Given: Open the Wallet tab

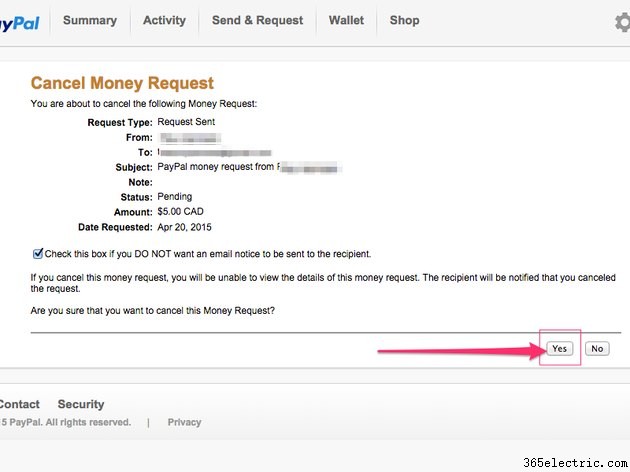Looking at the screenshot, I should (346, 20).
